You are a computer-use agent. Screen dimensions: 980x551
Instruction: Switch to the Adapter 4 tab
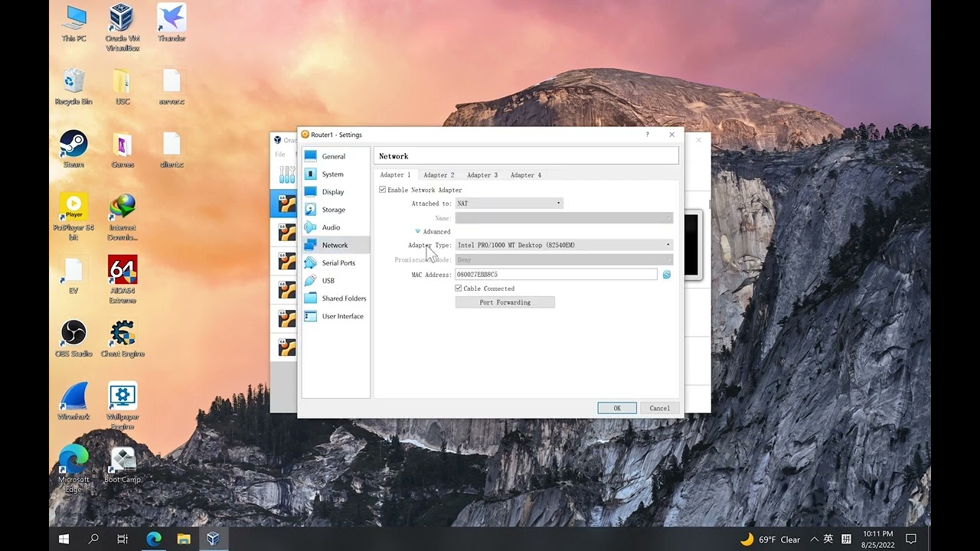(526, 175)
